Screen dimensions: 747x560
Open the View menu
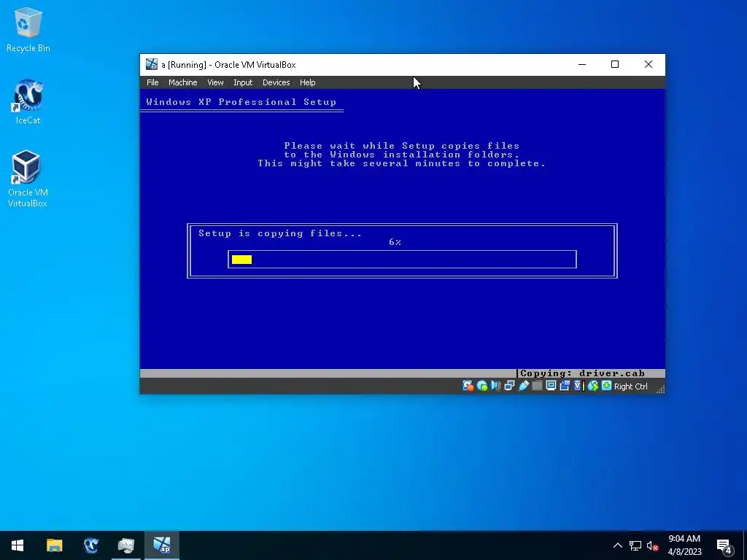215,82
